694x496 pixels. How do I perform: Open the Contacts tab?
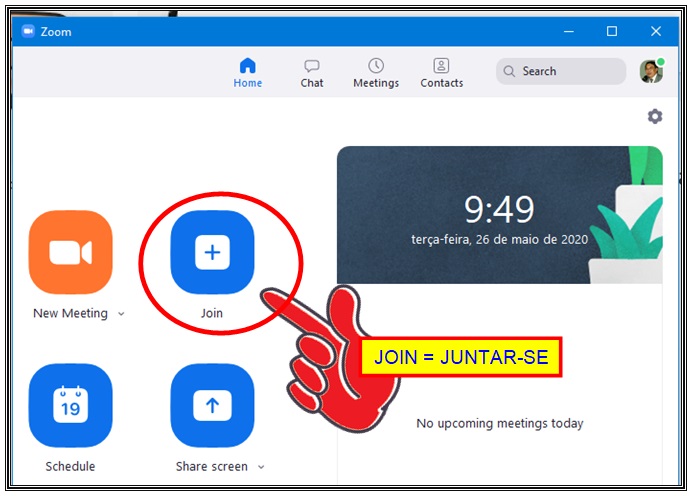[441, 72]
